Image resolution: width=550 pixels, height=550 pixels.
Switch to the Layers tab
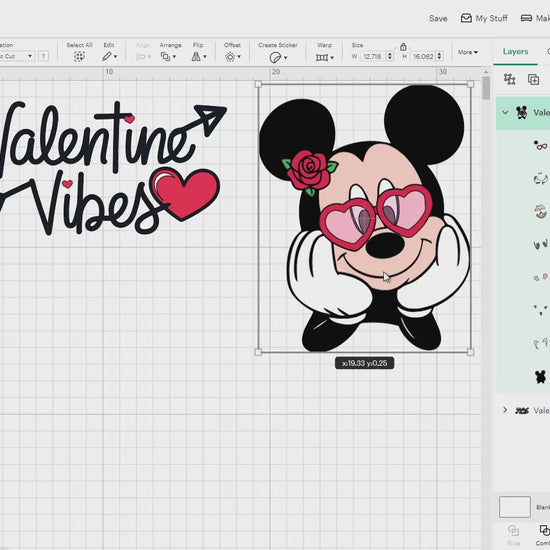[x=515, y=52]
